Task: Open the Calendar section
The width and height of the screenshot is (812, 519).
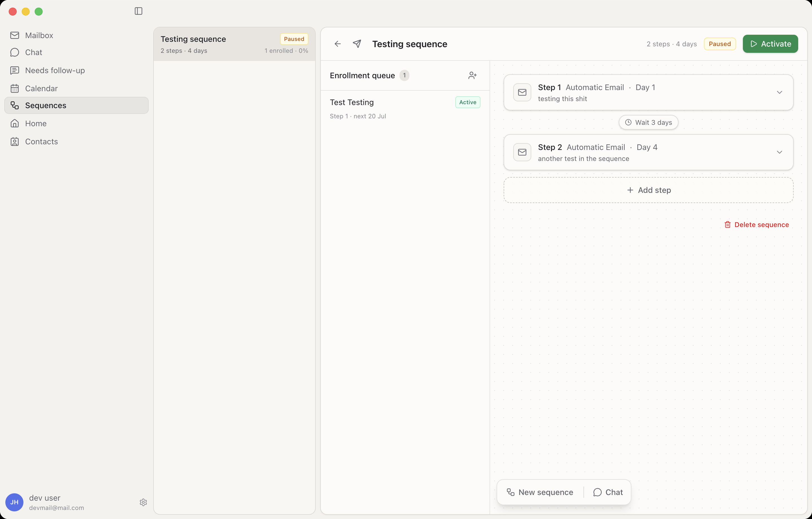Action: pyautogui.click(x=76, y=88)
